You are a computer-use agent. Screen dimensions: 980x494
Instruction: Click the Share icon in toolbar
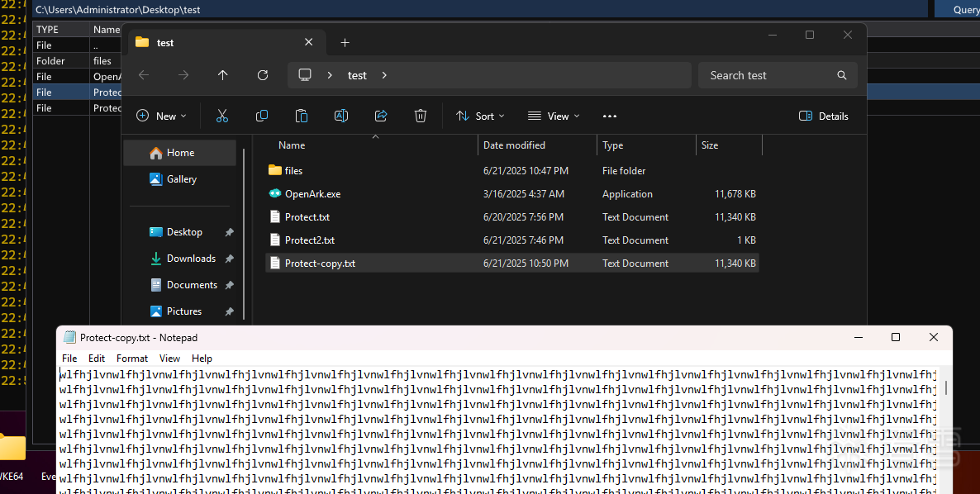[x=381, y=116]
